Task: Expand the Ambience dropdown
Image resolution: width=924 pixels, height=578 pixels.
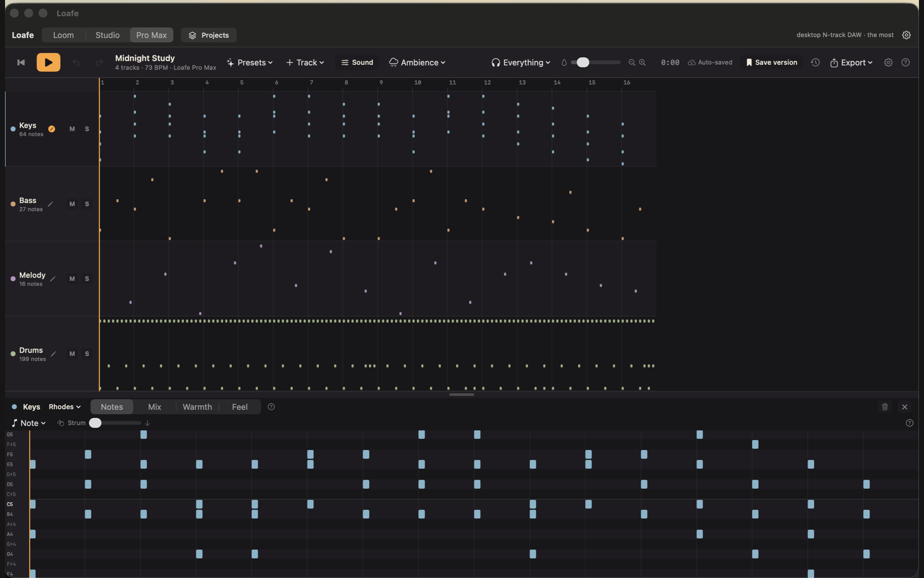Action: [417, 62]
